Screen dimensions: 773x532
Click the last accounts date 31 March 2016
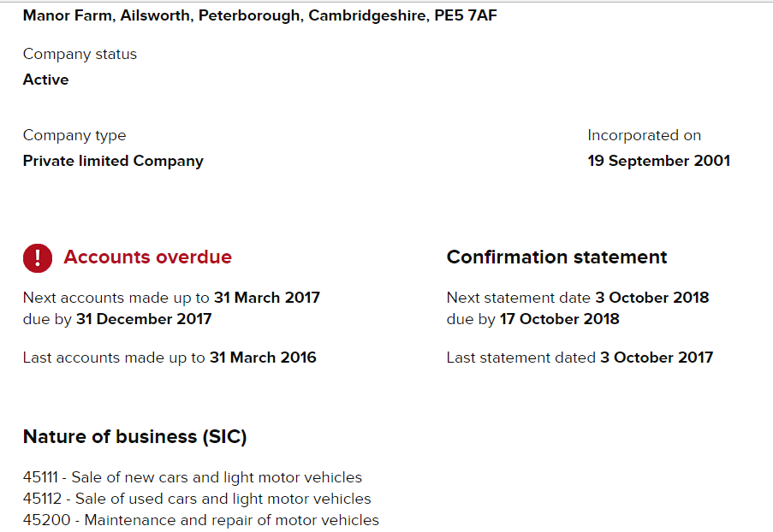tap(263, 358)
